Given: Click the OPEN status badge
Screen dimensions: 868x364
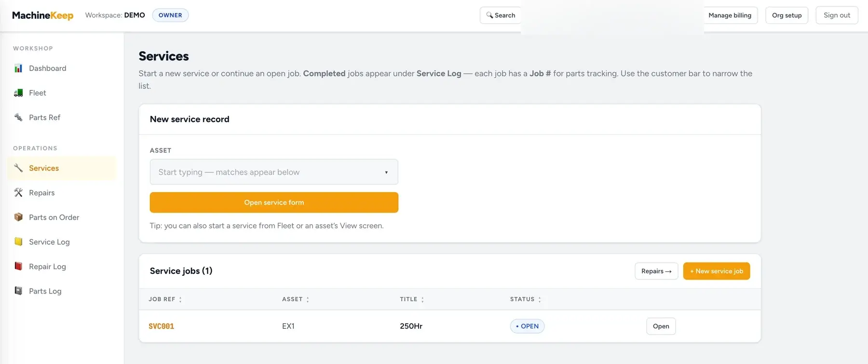Looking at the screenshot, I should click(528, 326).
